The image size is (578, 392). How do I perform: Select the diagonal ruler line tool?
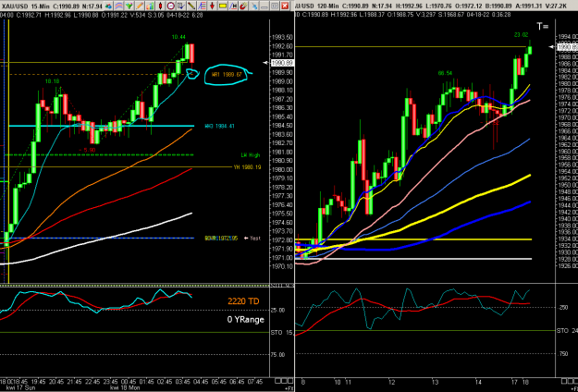tap(191, 6)
